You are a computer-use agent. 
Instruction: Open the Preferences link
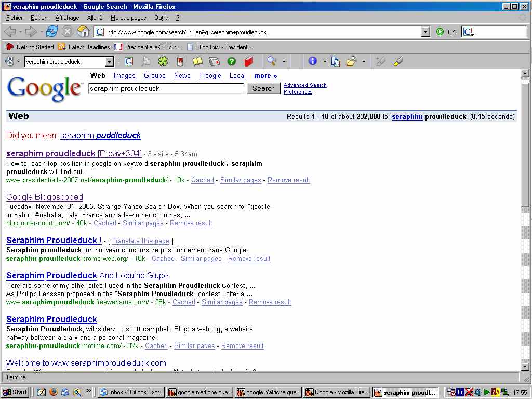pos(298,92)
